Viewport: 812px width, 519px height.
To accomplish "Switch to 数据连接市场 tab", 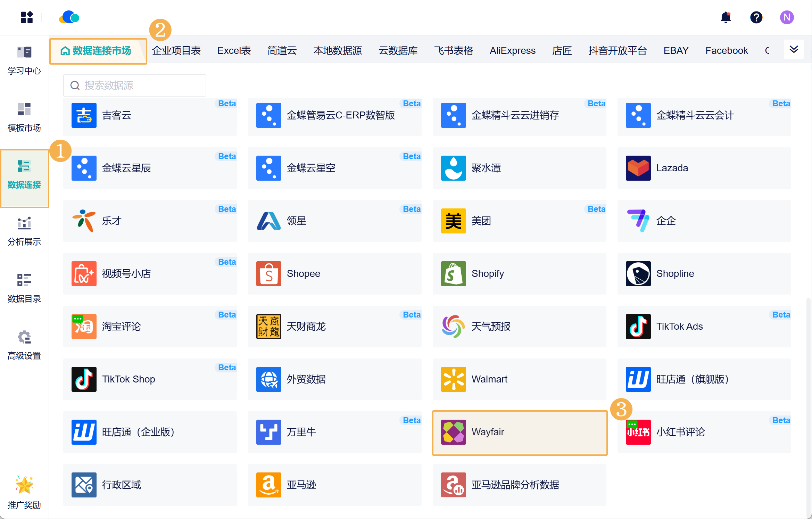I will [x=98, y=51].
